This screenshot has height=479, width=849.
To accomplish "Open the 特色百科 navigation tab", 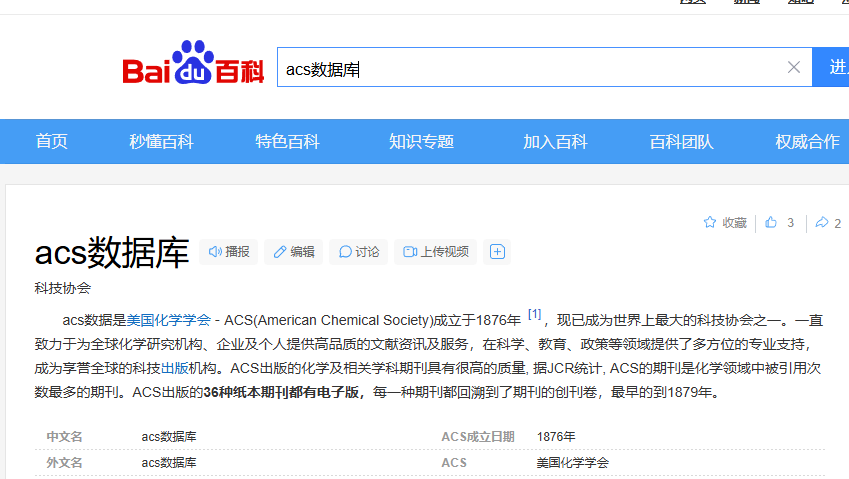I will coord(288,142).
